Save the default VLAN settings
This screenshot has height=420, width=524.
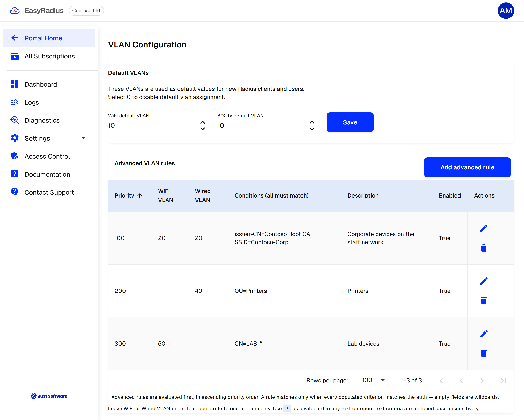click(x=350, y=122)
